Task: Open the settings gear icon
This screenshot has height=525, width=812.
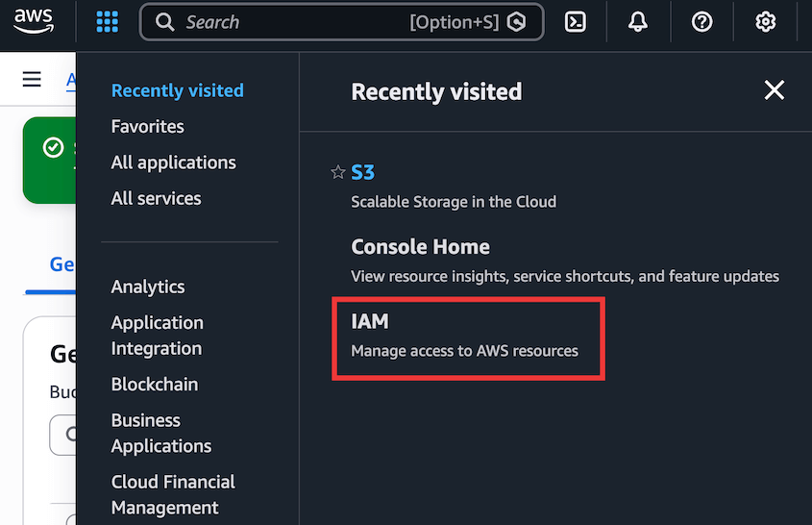Action: (x=765, y=22)
